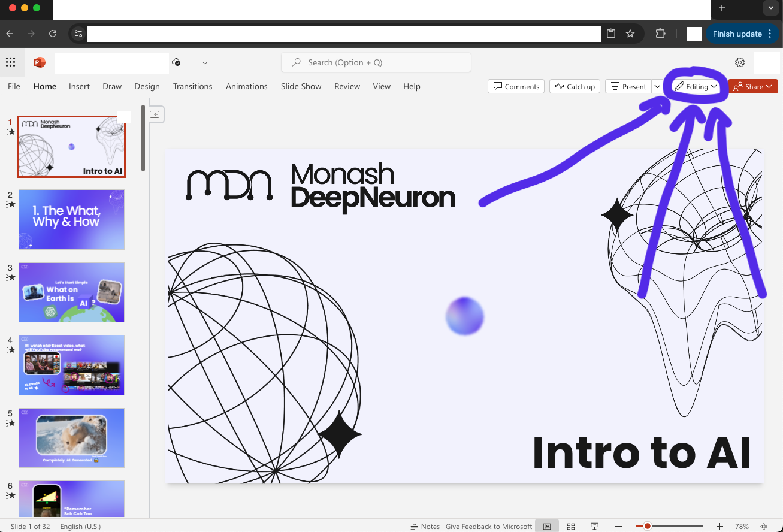Toggle the Notes pane
Screen dimensions: 783x532
(425, 527)
